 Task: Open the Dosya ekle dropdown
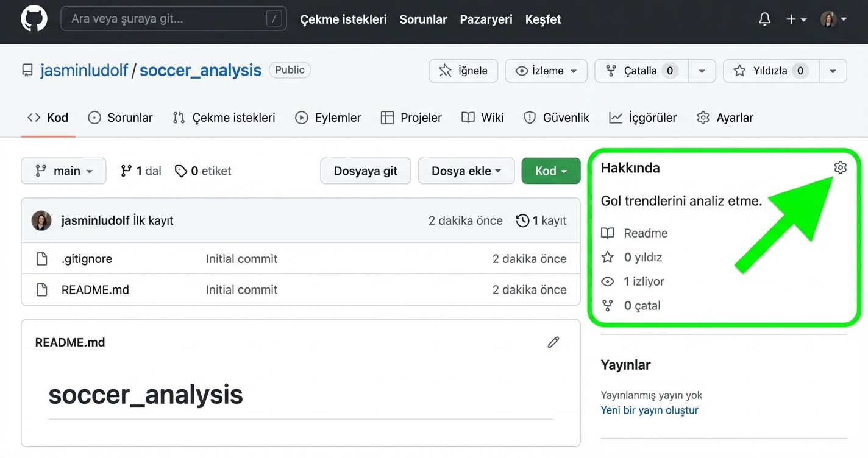[x=466, y=171]
